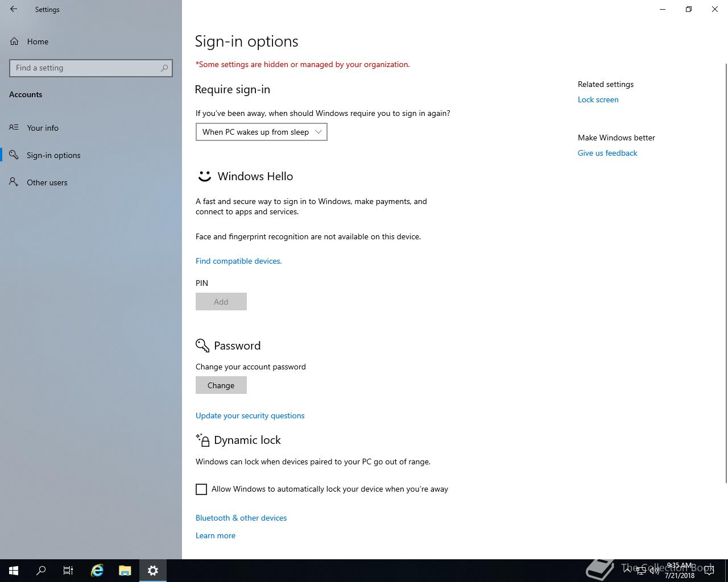Click the Your info person card icon
Image resolution: width=728 pixels, height=582 pixels.
coord(14,128)
